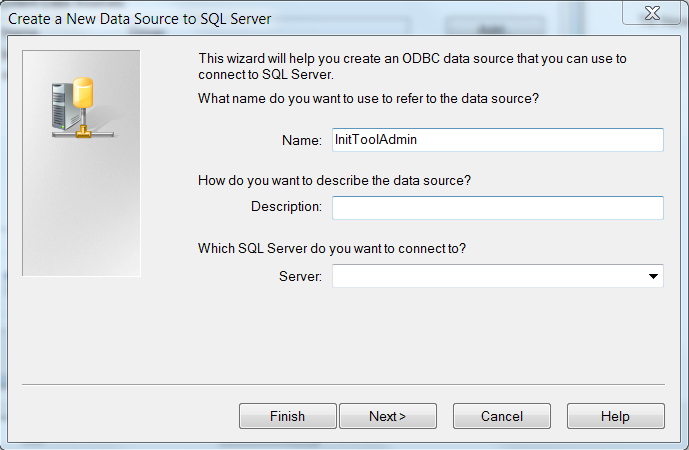Focus the empty Description text field

497,207
